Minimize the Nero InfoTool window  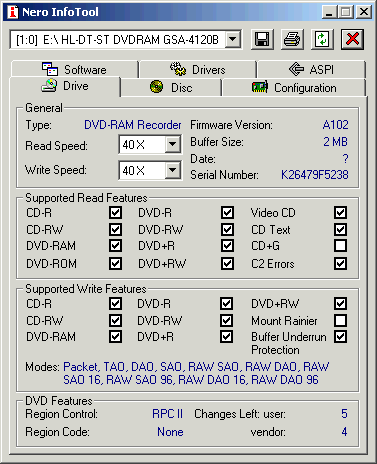point(329,12)
